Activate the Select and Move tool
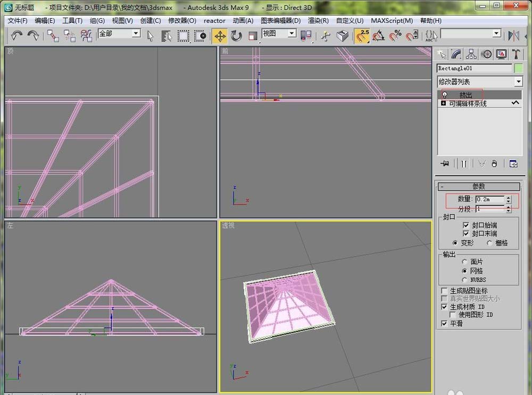The height and width of the screenshot is (395, 532). pos(219,36)
